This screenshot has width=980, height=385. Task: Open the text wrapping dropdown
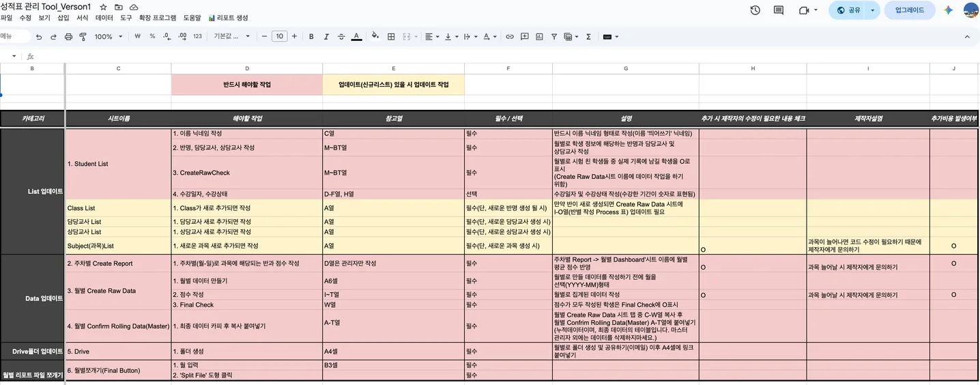click(x=470, y=37)
